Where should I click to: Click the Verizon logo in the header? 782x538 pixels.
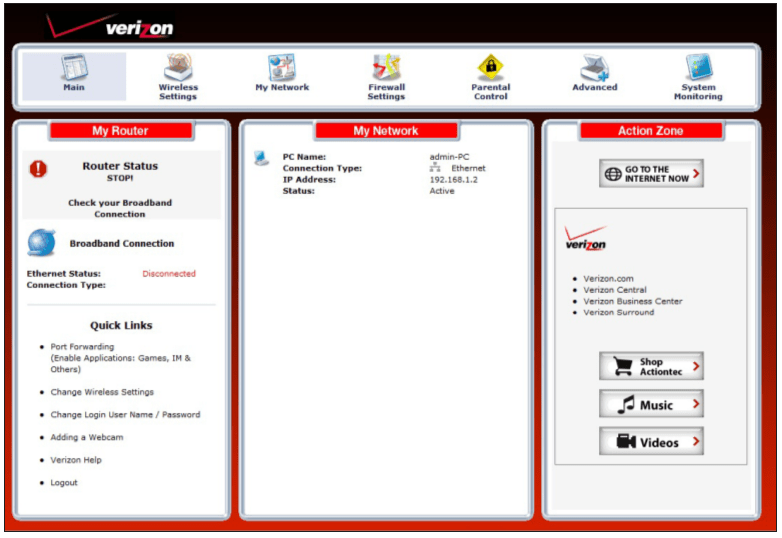110,26
